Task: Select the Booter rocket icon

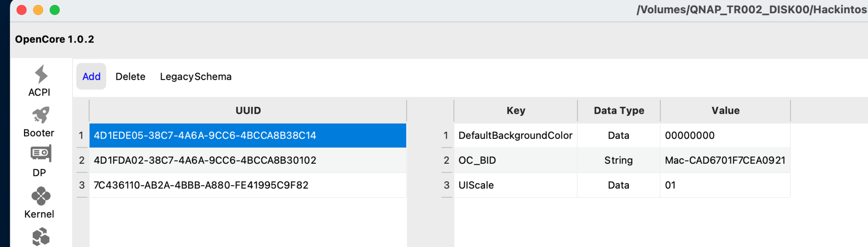Action: click(41, 115)
